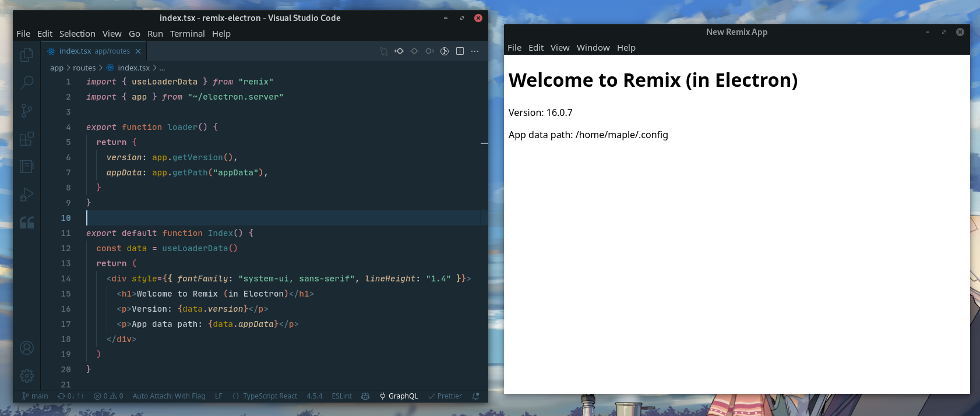Open the editor More Actions ellipsis
Image resolution: width=980 pixels, height=416 pixels.
(x=475, y=51)
